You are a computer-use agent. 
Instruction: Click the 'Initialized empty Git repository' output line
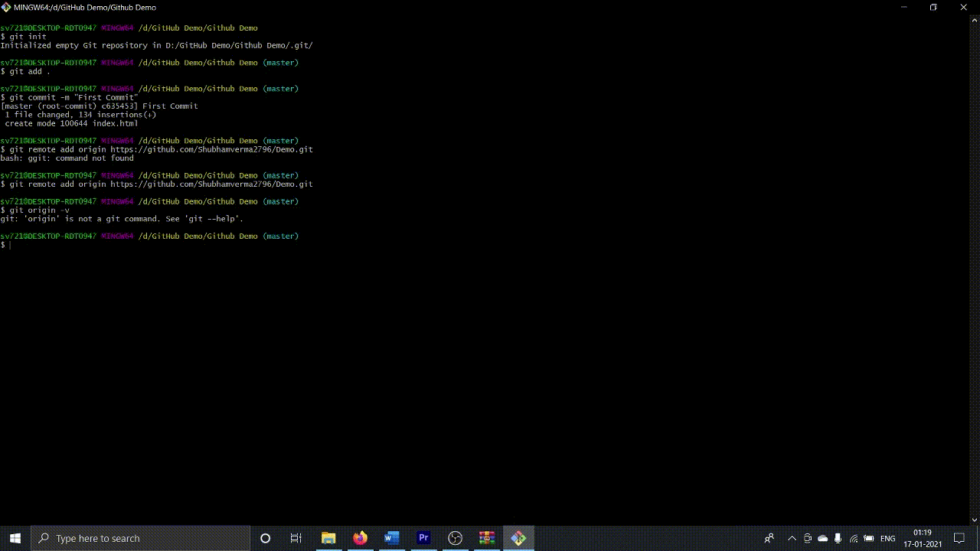pos(156,45)
